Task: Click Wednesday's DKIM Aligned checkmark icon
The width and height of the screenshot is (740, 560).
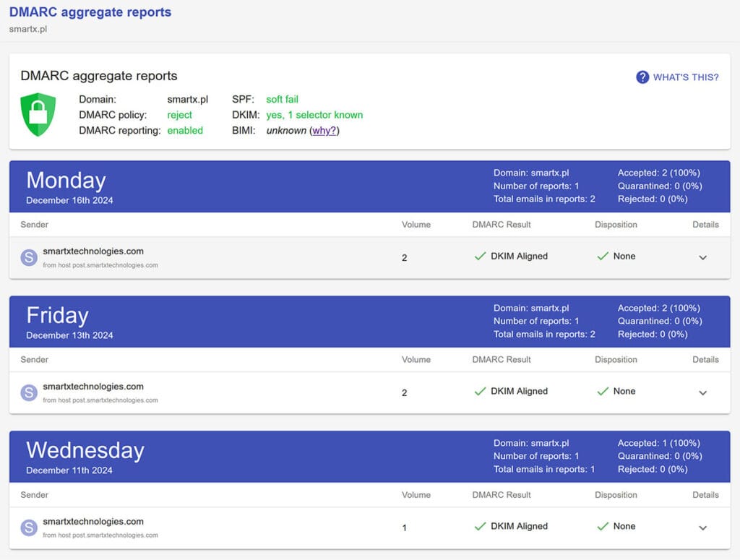Action: point(480,527)
